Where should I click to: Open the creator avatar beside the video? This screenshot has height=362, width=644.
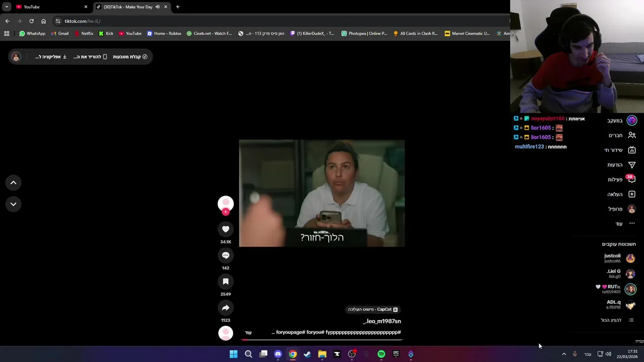(x=225, y=203)
